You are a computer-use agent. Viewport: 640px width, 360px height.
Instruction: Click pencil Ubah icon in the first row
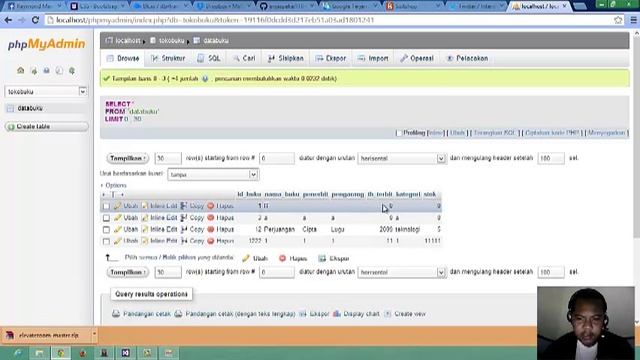(118, 206)
